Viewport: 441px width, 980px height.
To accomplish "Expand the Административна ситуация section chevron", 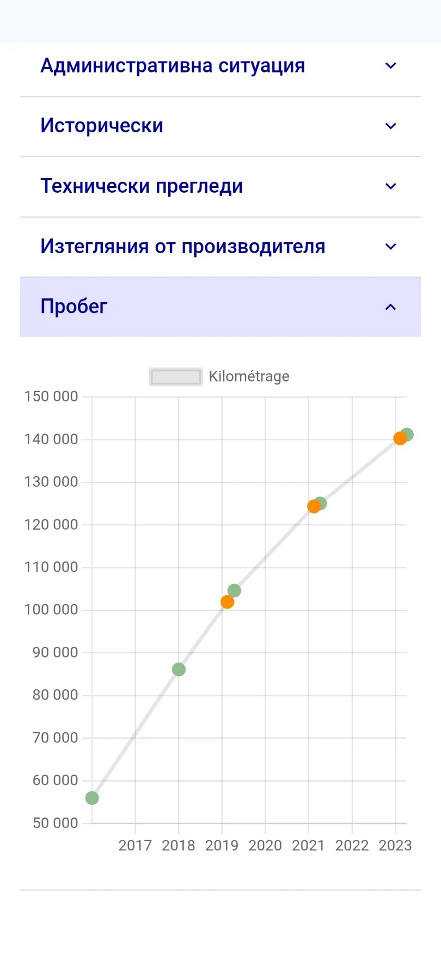I will (x=390, y=66).
